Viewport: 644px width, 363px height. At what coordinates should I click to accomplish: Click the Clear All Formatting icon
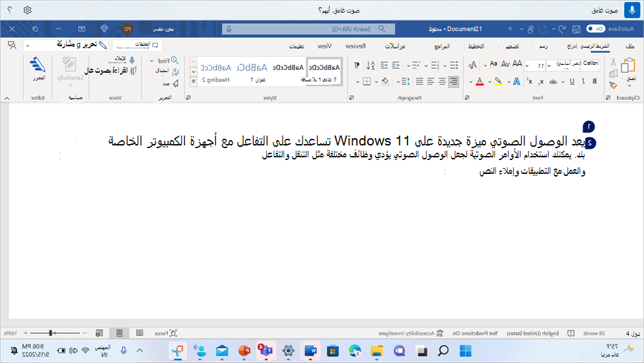point(472,64)
